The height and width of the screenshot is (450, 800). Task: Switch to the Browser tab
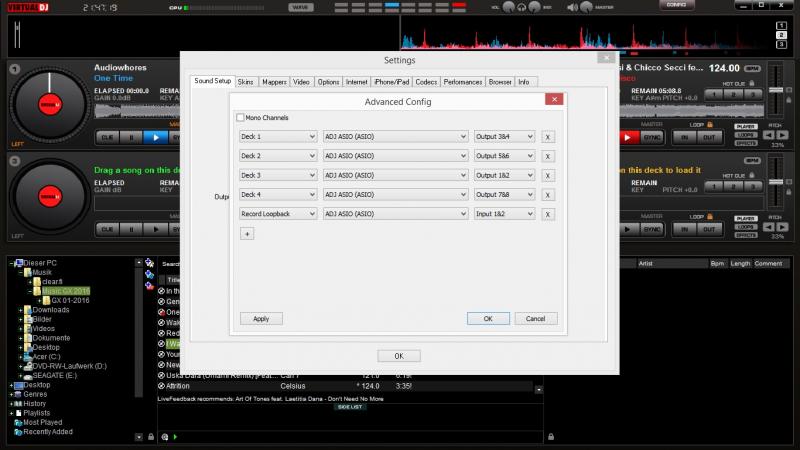pyautogui.click(x=500, y=82)
